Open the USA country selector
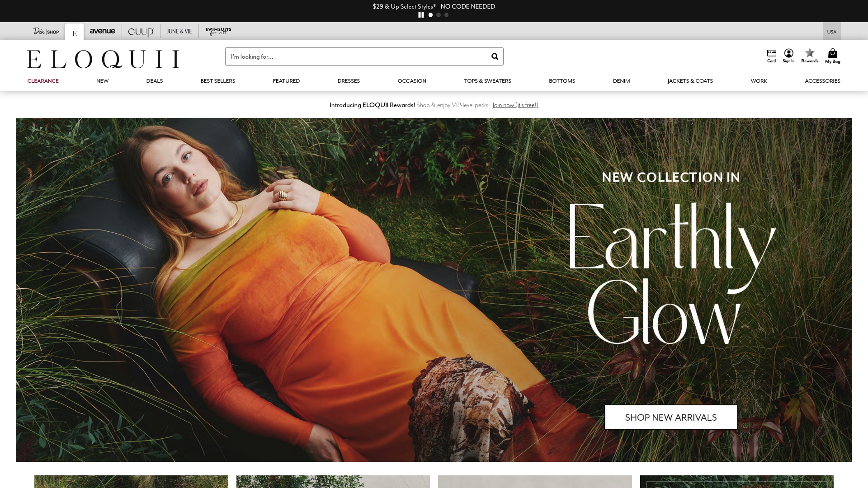Image resolution: width=868 pixels, height=488 pixels. (832, 31)
